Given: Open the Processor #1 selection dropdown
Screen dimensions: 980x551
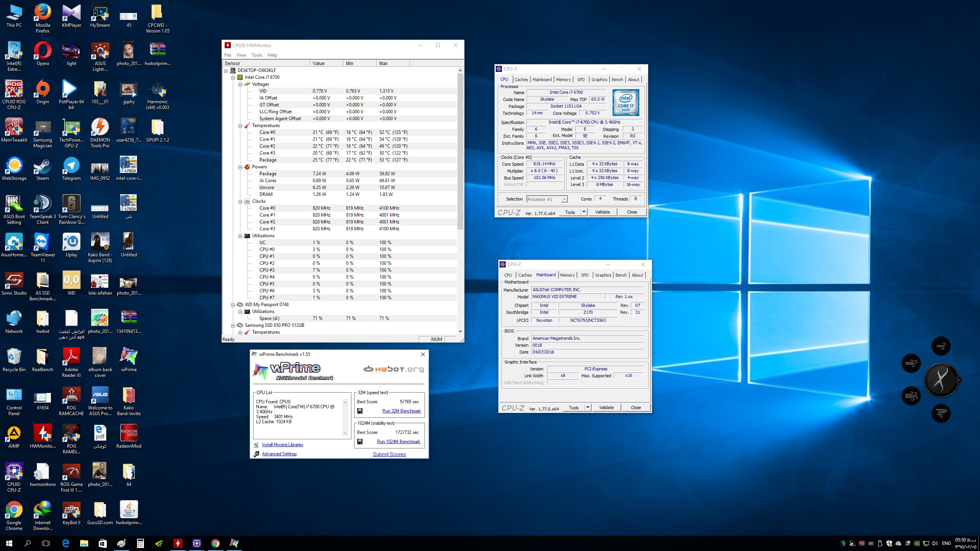Looking at the screenshot, I should 564,199.
